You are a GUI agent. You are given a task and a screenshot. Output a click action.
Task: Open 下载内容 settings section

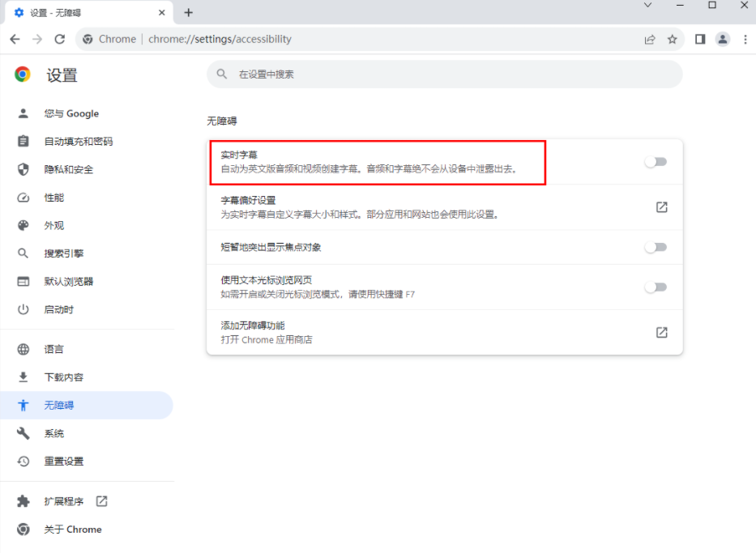click(87, 377)
